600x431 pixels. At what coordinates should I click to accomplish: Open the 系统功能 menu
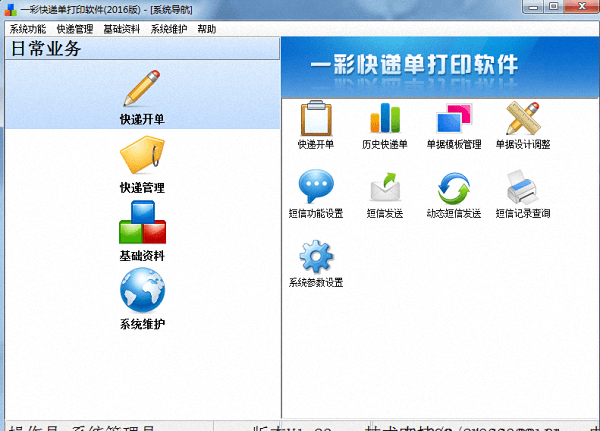click(x=27, y=30)
